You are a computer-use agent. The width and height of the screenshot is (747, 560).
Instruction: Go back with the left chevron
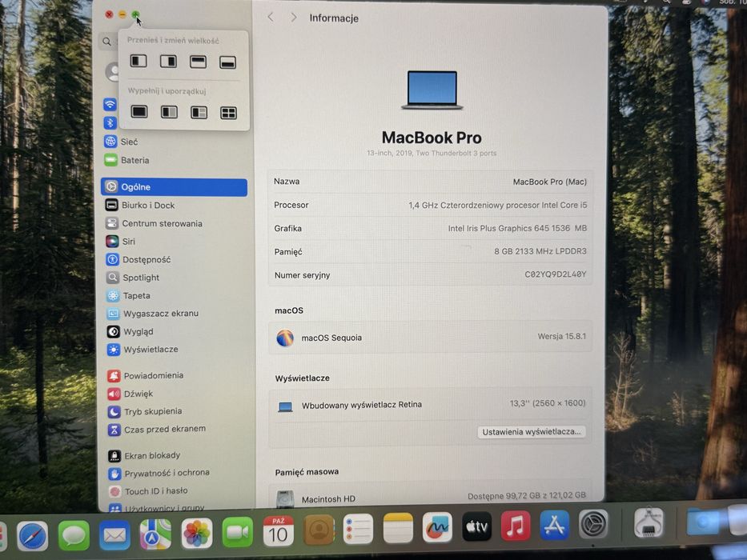271,17
